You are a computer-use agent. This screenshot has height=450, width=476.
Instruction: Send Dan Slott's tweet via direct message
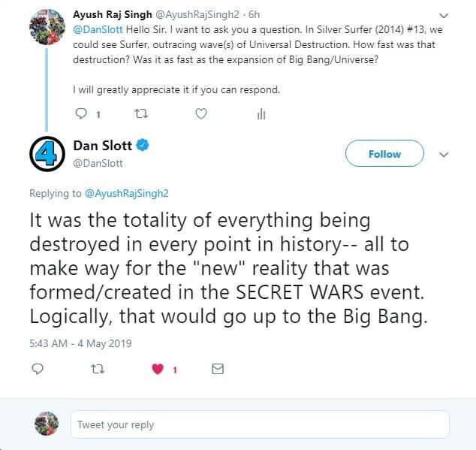point(218,369)
